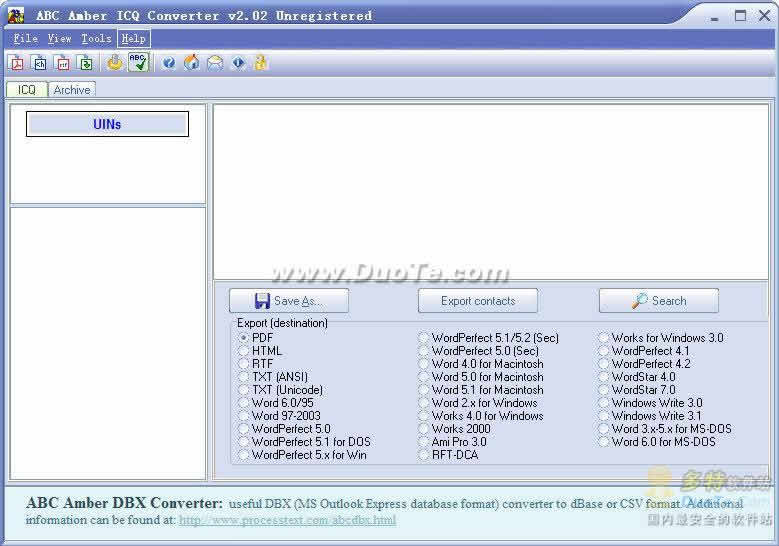Open the Tools menu
Viewport: 779px width, 546px height.
(96, 38)
